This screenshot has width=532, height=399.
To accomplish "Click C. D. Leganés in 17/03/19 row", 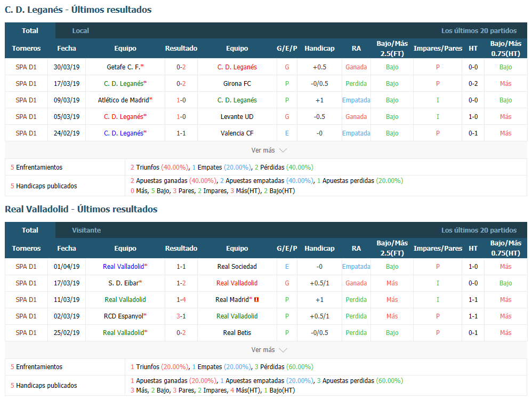I will coord(124,84).
